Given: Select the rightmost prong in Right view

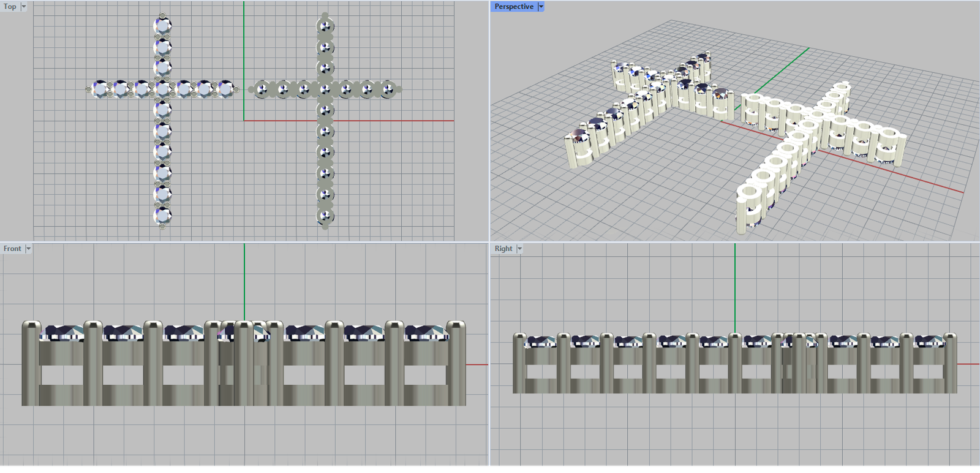Looking at the screenshot, I should coord(950,363).
